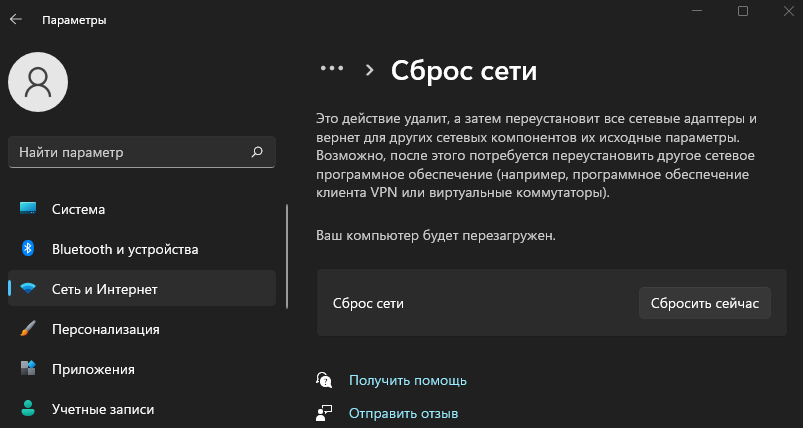The width and height of the screenshot is (803, 428).
Task: Open the Приложения section
Action: coord(142,369)
